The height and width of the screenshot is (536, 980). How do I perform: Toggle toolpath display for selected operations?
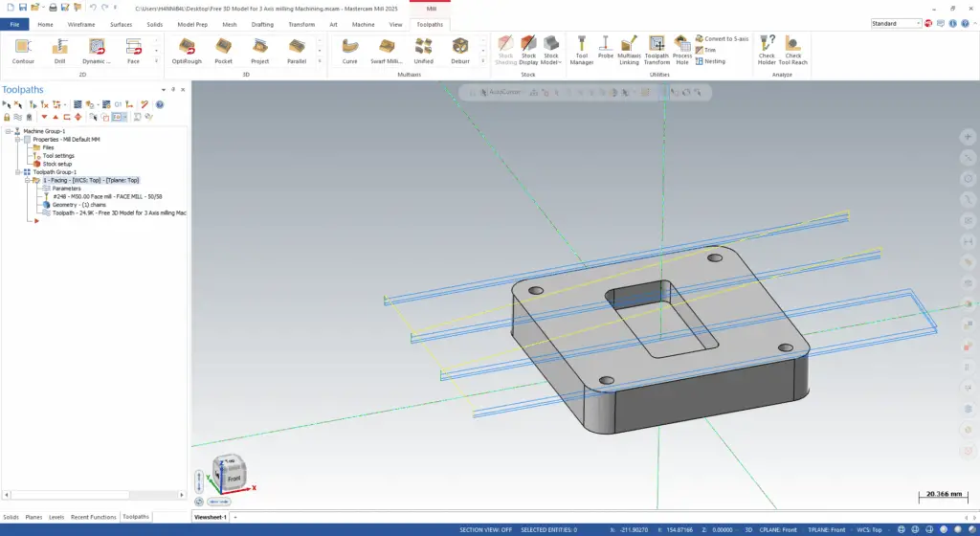click(x=18, y=117)
